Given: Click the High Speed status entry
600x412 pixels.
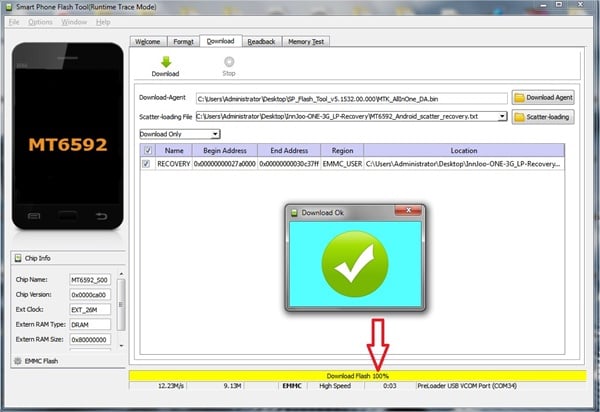Looking at the screenshot, I should click(336, 386).
